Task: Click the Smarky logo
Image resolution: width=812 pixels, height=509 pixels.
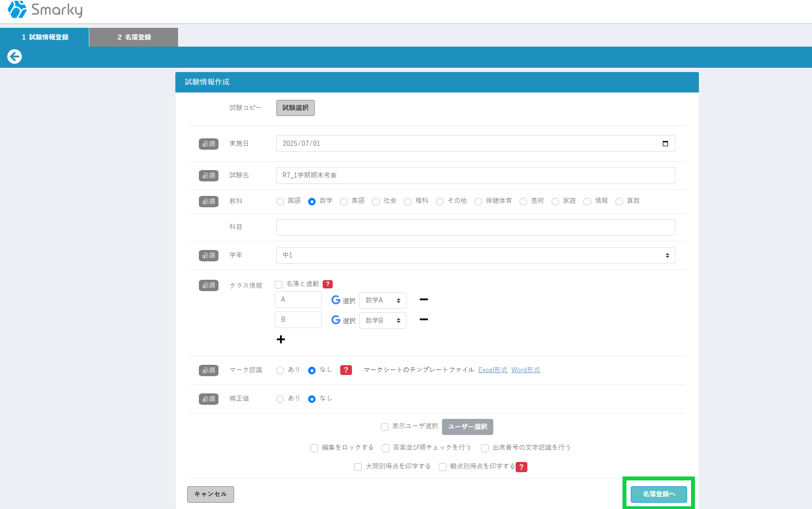Action: pos(45,9)
